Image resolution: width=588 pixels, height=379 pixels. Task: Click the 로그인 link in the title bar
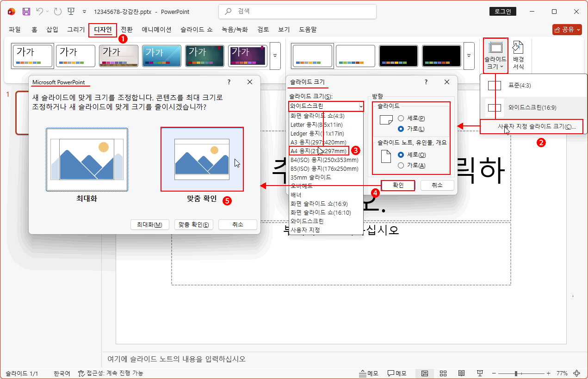502,11
